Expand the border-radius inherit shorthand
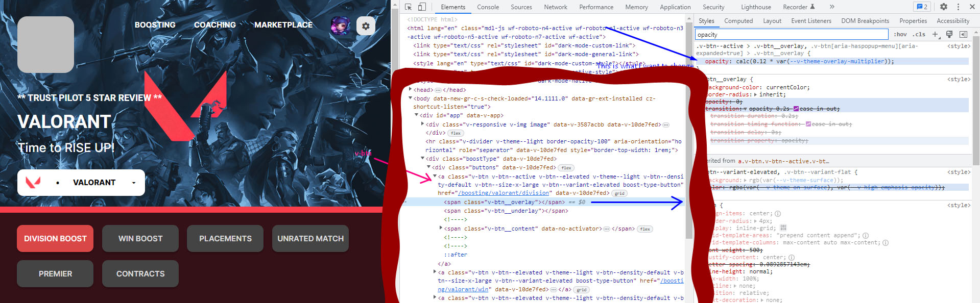 (x=755, y=94)
